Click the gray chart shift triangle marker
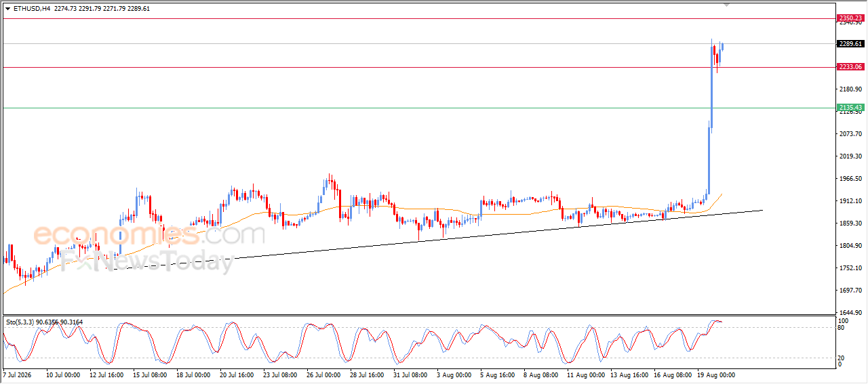 click(728, 5)
